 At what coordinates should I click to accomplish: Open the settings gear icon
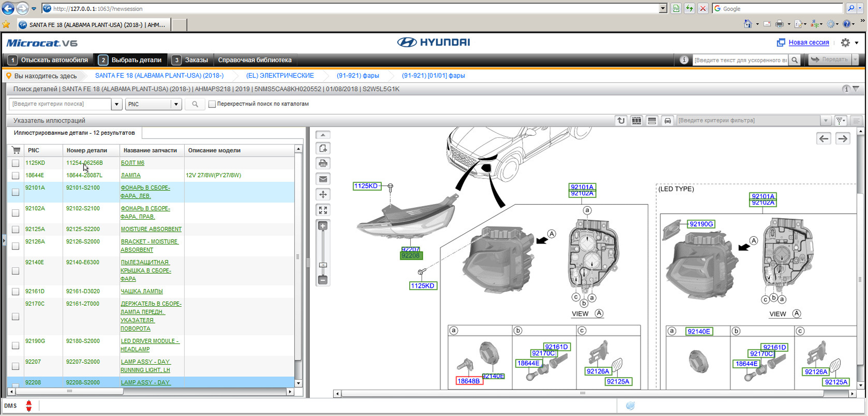pyautogui.click(x=846, y=43)
